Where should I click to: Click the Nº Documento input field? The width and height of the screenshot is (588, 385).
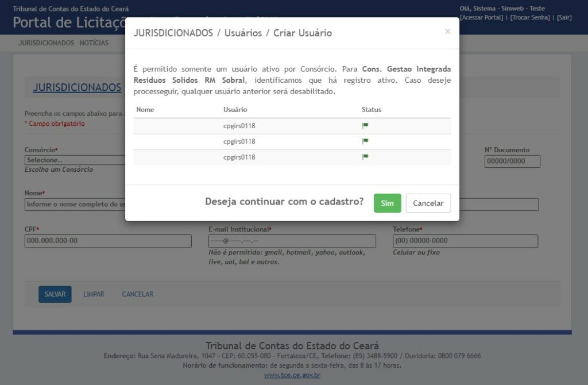(512, 161)
